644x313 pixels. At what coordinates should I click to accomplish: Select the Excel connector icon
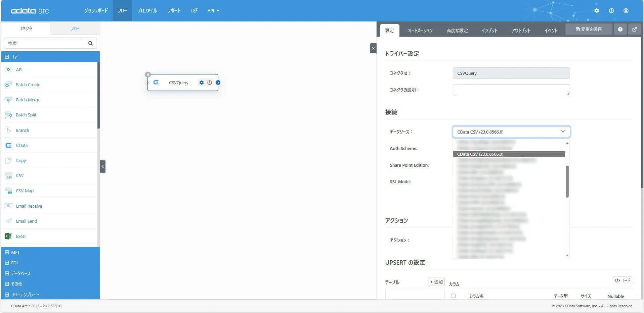tap(8, 236)
